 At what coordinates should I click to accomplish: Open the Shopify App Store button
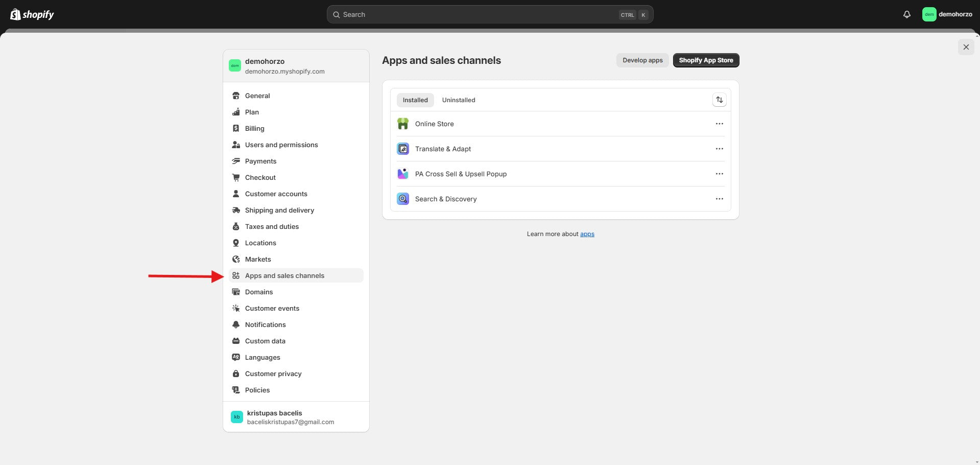tap(706, 60)
